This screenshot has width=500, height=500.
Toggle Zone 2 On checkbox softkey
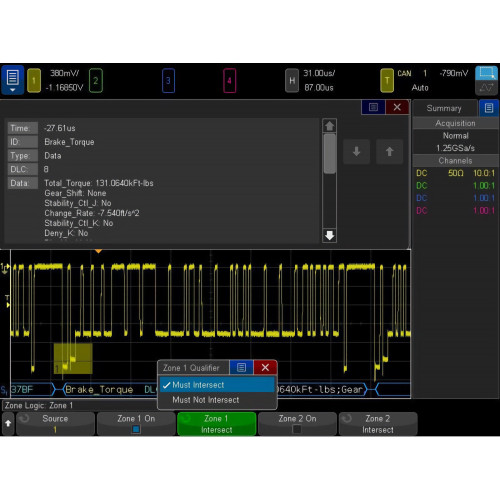(x=297, y=423)
